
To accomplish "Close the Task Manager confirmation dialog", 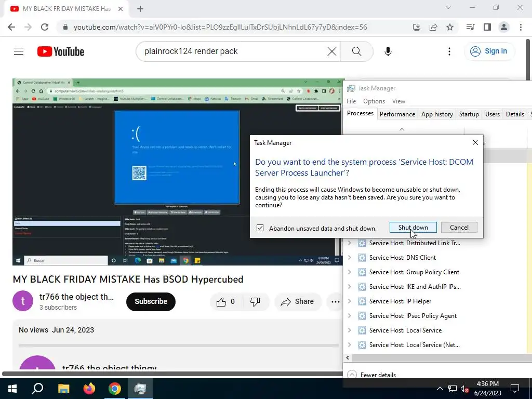I will (x=475, y=143).
